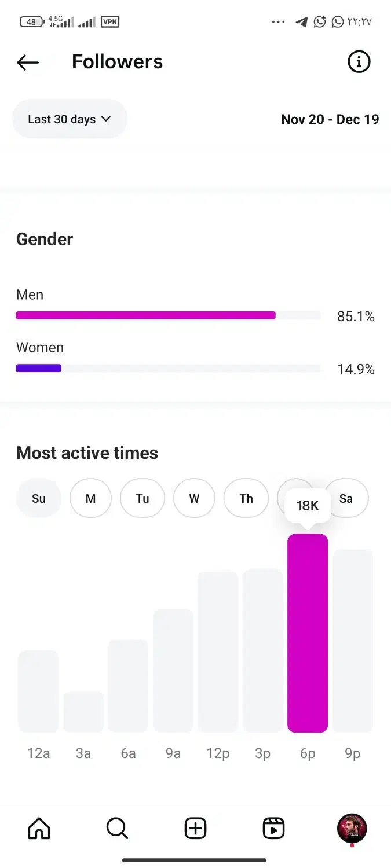The height and width of the screenshot is (868, 391).
Task: Open the Search magnifier icon
Action: pyautogui.click(x=117, y=829)
